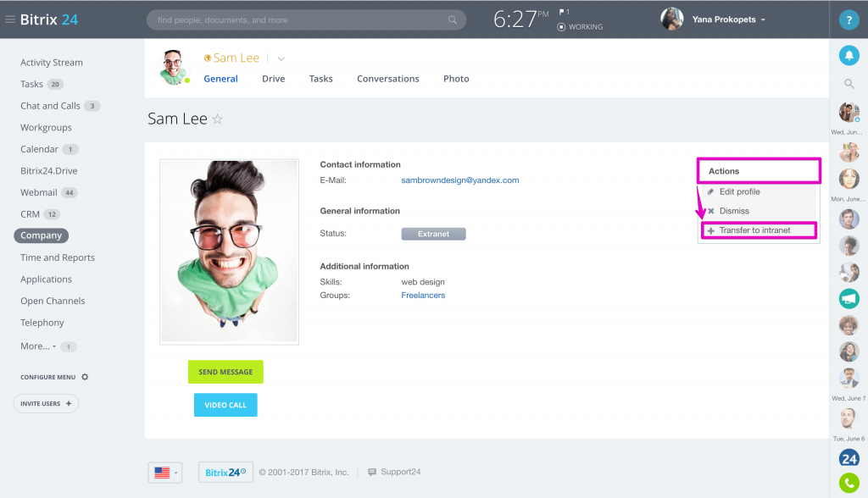Image resolution: width=868 pixels, height=498 pixels.
Task: Click the speech bubble icon beside Support24
Action: (372, 472)
